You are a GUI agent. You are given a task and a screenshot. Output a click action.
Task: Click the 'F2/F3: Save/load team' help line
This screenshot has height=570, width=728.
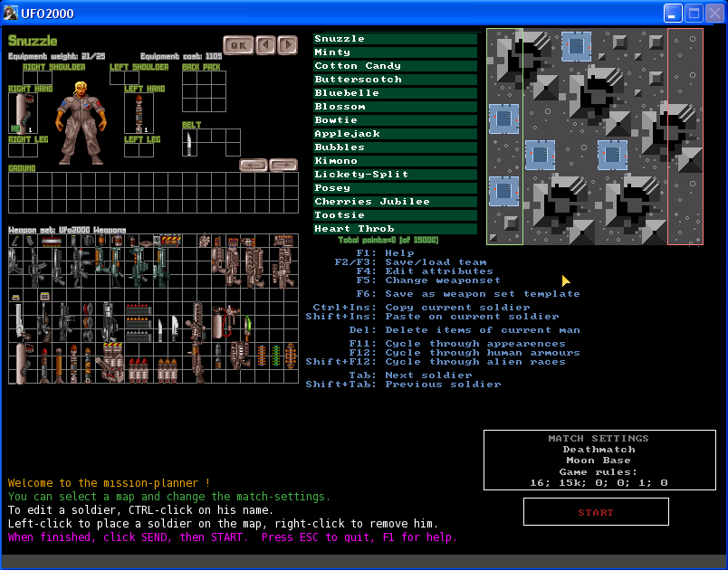tap(410, 262)
